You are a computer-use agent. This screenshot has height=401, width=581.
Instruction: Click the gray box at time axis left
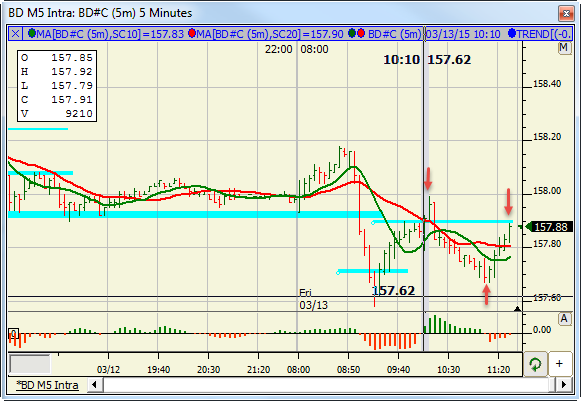tap(30, 364)
